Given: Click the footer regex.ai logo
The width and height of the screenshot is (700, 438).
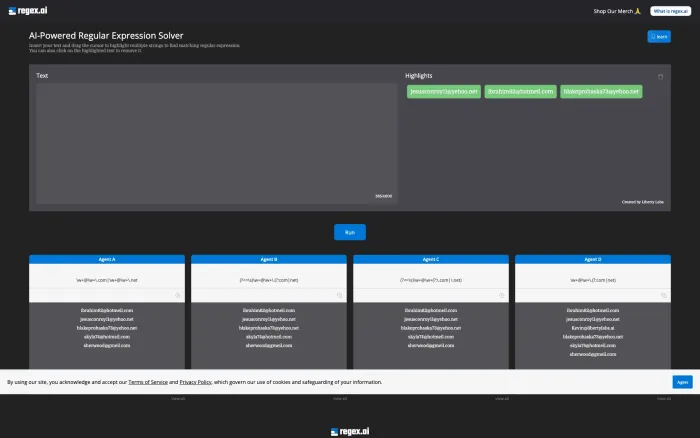Looking at the screenshot, I should coord(350,431).
